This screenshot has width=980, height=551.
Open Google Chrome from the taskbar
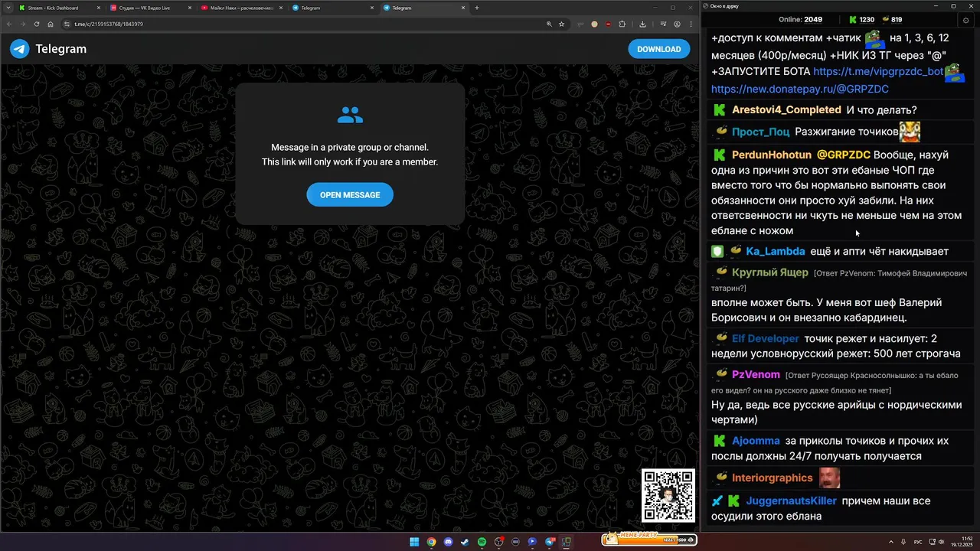point(431,542)
